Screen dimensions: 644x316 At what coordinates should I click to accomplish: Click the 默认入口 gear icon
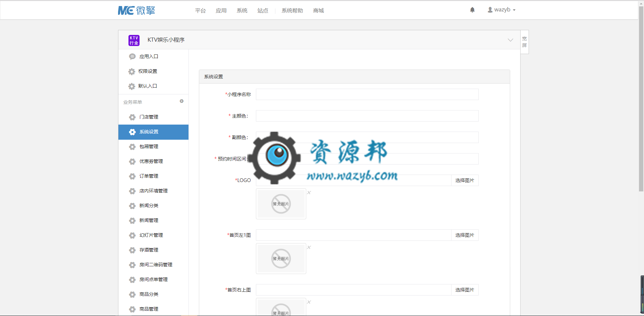[132, 86]
